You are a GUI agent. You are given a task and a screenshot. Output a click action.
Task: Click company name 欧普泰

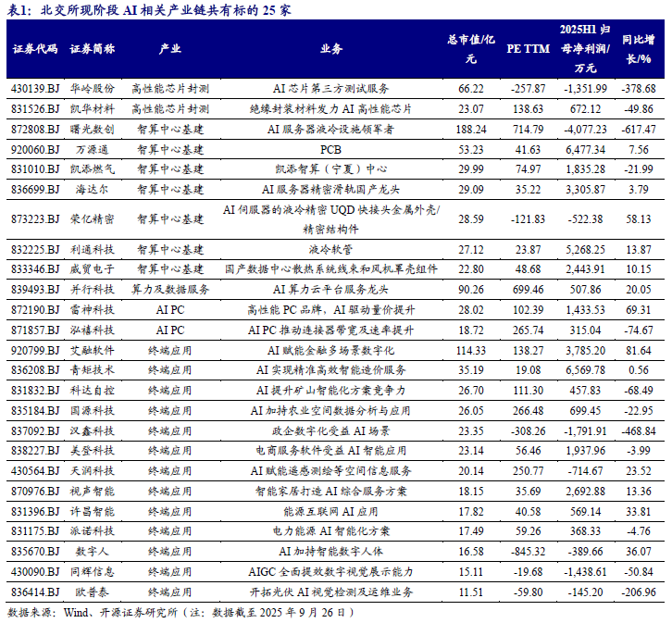(x=93, y=592)
